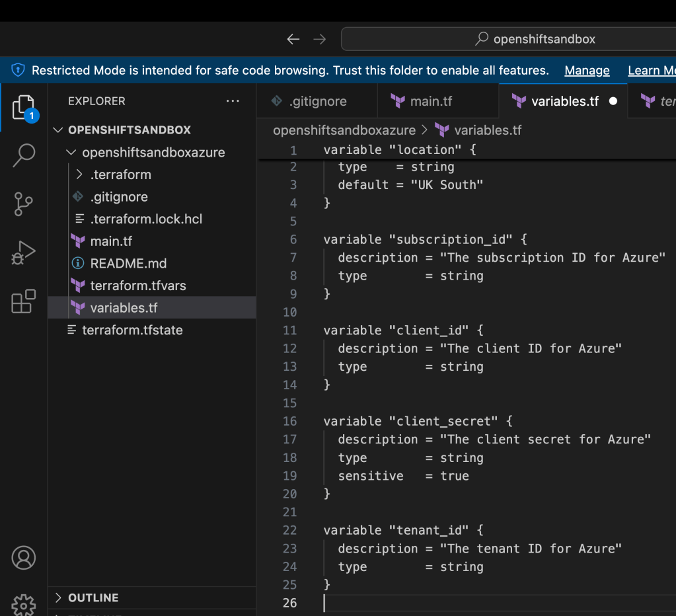
Task: Open the Accounts menu icon
Action: point(23,558)
